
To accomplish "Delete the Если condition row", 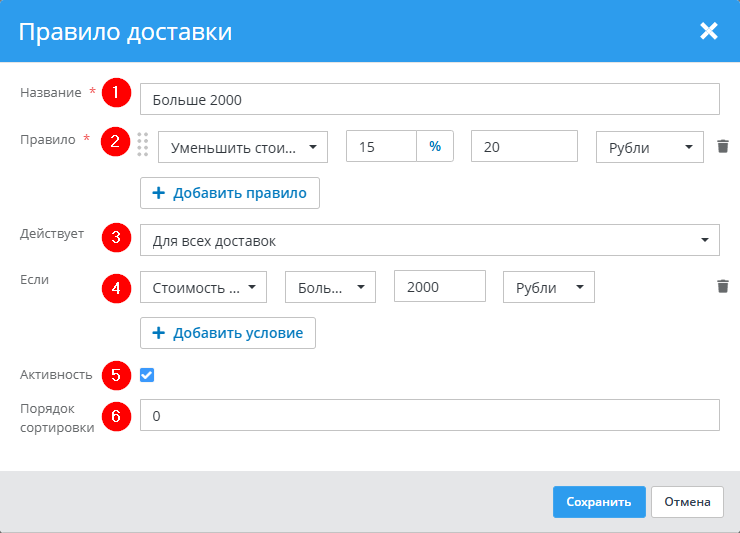I will coord(723,286).
